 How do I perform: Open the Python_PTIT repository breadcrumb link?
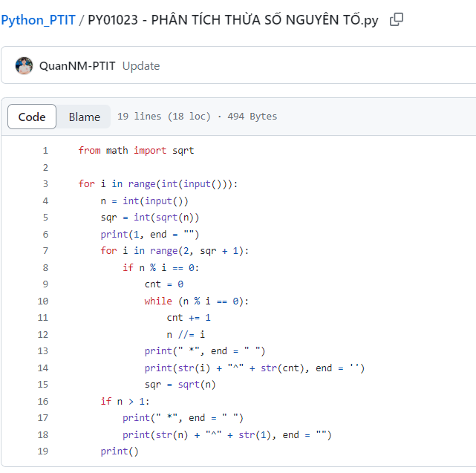click(38, 20)
